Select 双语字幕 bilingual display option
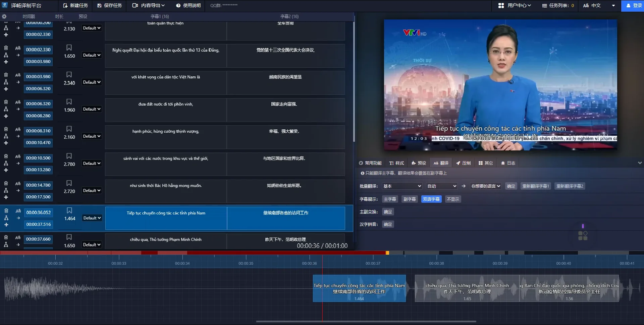Image resolution: width=644 pixels, height=325 pixels. 431,199
